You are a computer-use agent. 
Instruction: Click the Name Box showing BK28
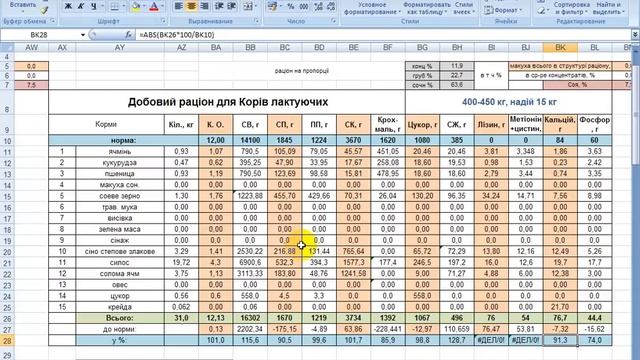tap(39, 35)
